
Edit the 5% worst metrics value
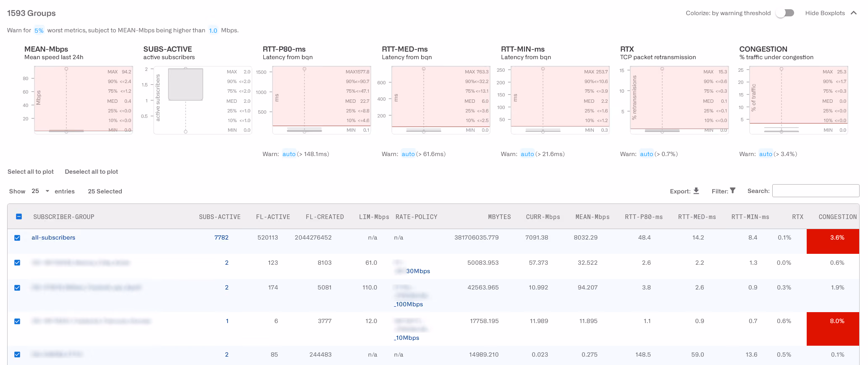(x=39, y=30)
